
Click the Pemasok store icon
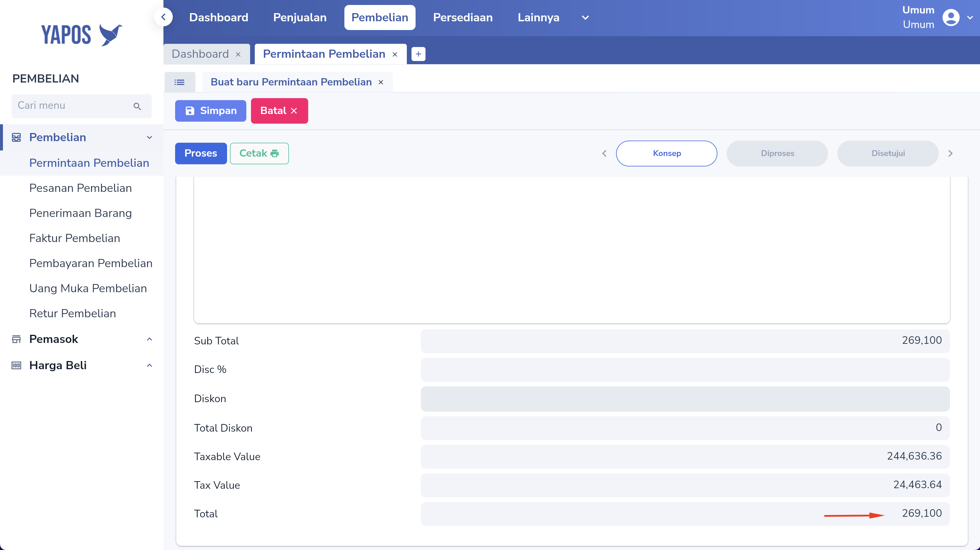[x=16, y=339]
